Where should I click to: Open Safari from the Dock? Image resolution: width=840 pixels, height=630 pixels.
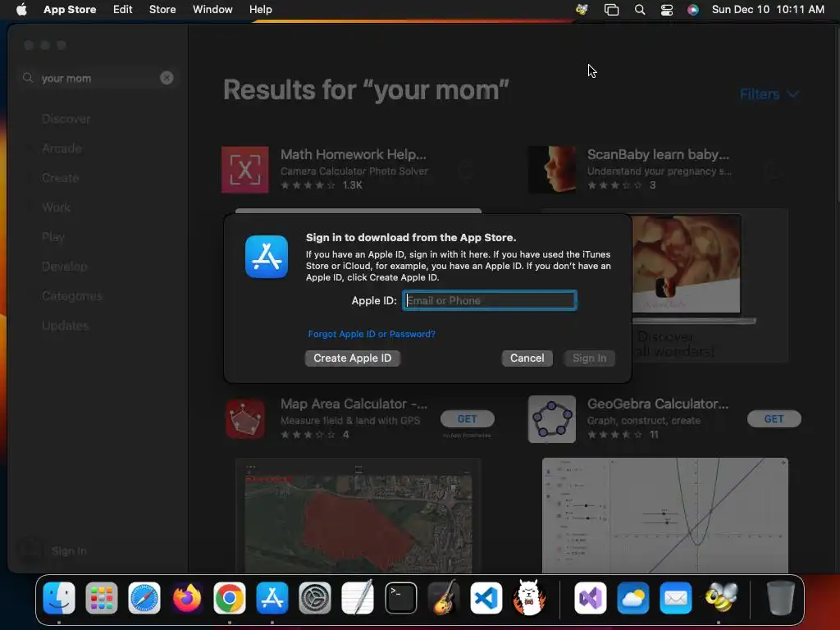coord(144,598)
